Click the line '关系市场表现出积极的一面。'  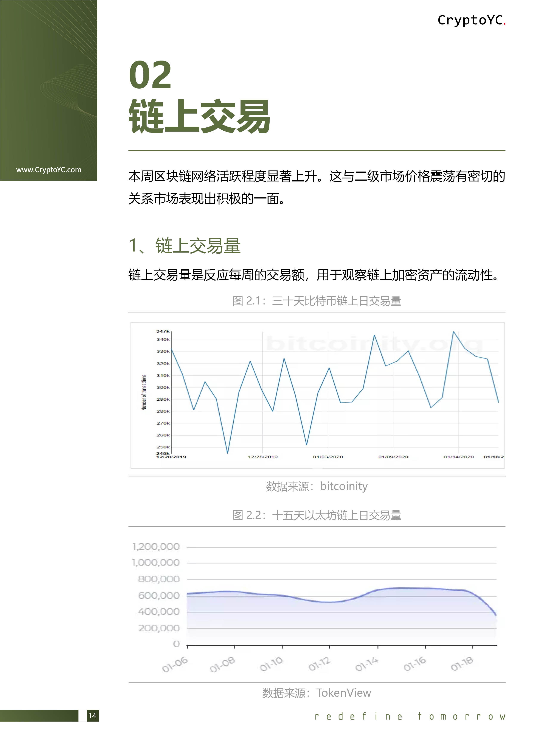[207, 199]
